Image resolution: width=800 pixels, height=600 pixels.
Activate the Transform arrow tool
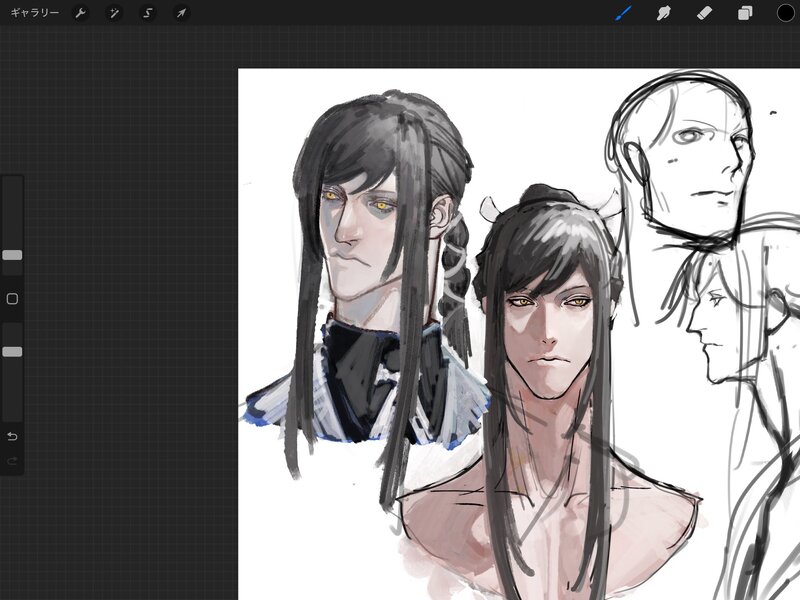pyautogui.click(x=181, y=13)
